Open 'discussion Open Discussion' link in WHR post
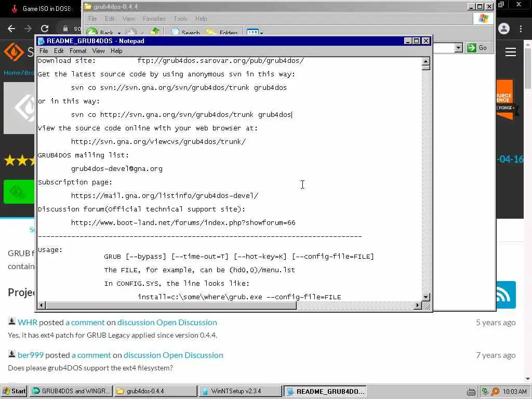 [x=167, y=322]
